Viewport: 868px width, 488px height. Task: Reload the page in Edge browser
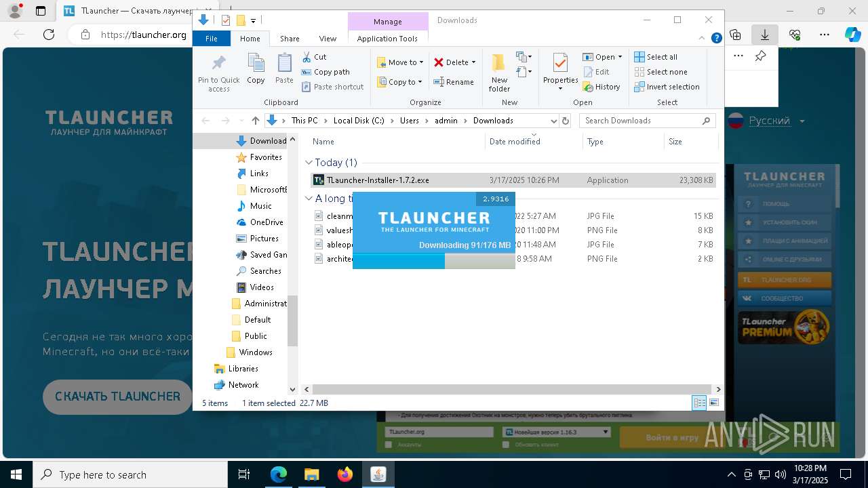click(49, 34)
